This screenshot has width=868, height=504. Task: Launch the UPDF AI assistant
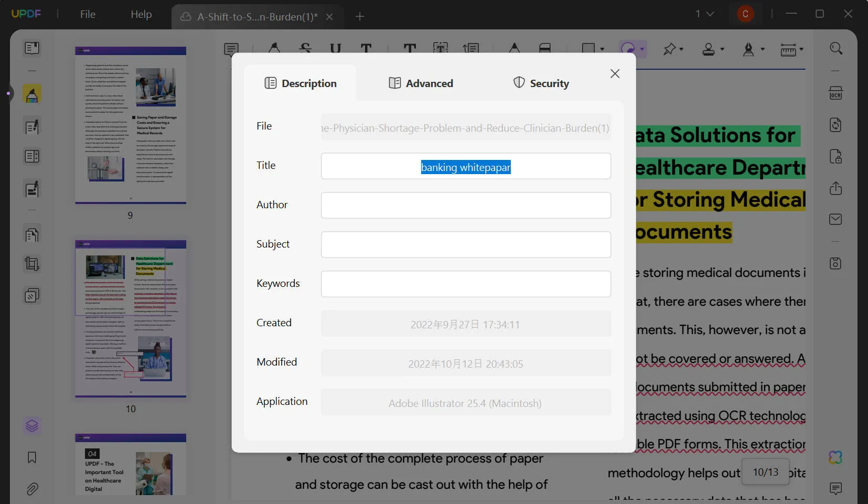(835, 457)
